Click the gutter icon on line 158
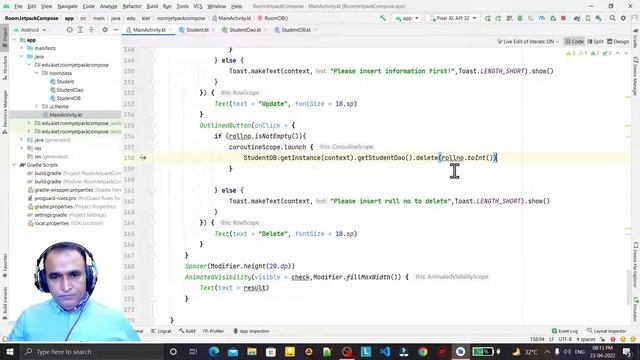The height and width of the screenshot is (360, 640). point(143,158)
